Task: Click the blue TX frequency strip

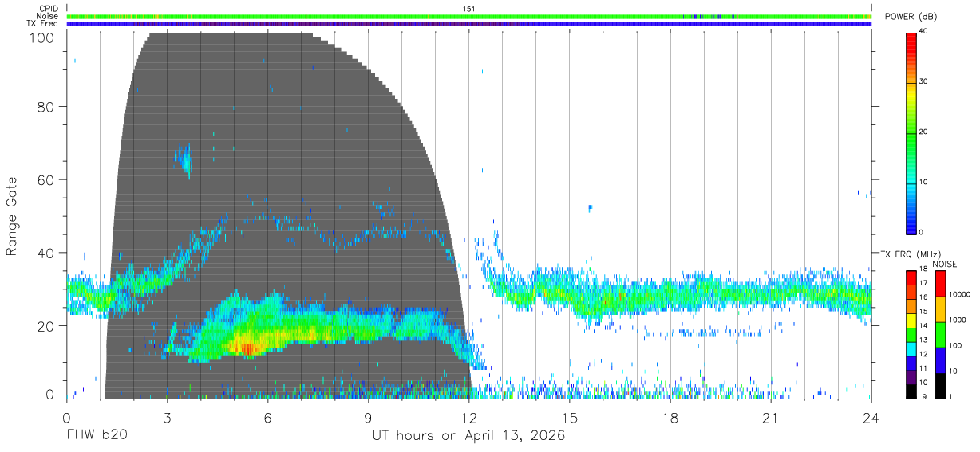Action: pyautogui.click(x=468, y=24)
